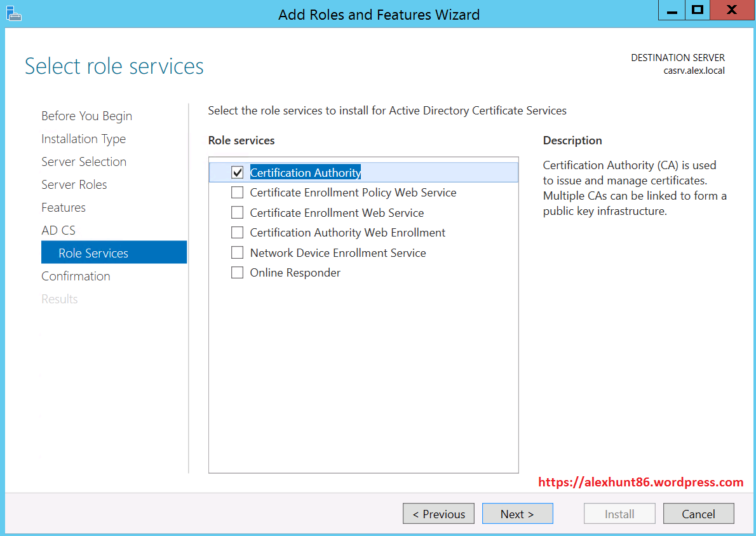Viewport: 756px width, 536px height.
Task: Enable Certificate Enrollment Policy Web Service checkbox
Action: 238,193
